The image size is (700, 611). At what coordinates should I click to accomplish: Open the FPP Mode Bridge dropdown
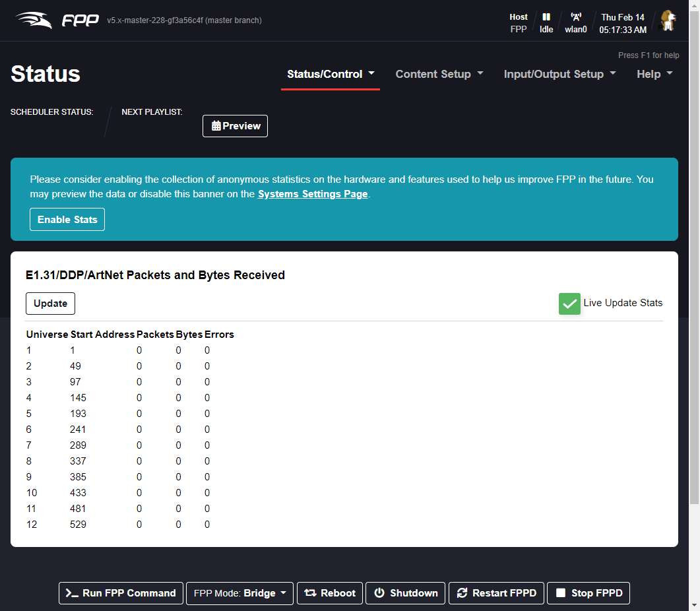coord(240,593)
